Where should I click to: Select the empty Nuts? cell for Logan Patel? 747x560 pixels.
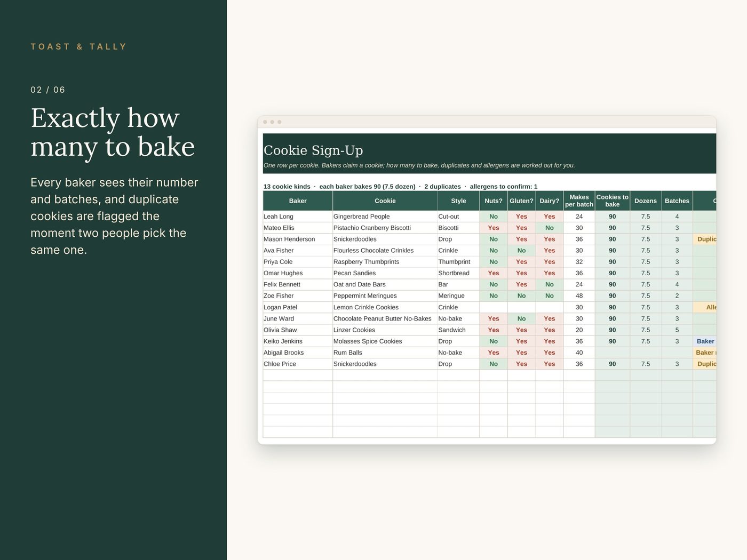click(494, 307)
